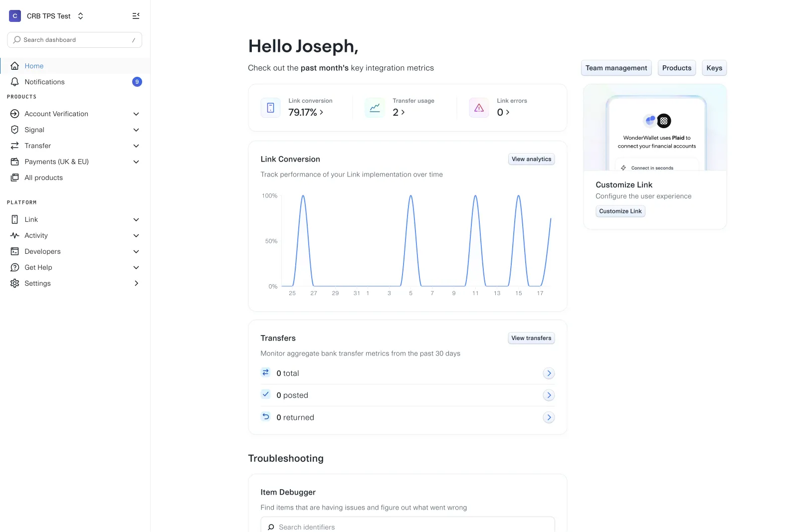This screenshot has height=532, width=798.
Task: Click the Settings gear icon
Action: (x=15, y=283)
